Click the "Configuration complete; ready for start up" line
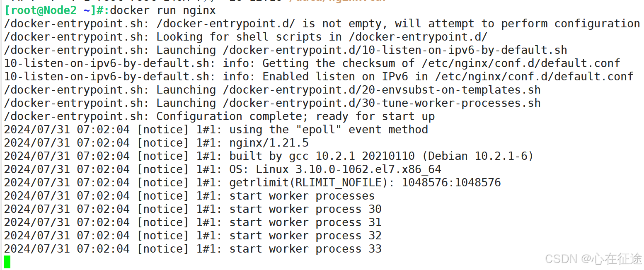 click(219, 116)
